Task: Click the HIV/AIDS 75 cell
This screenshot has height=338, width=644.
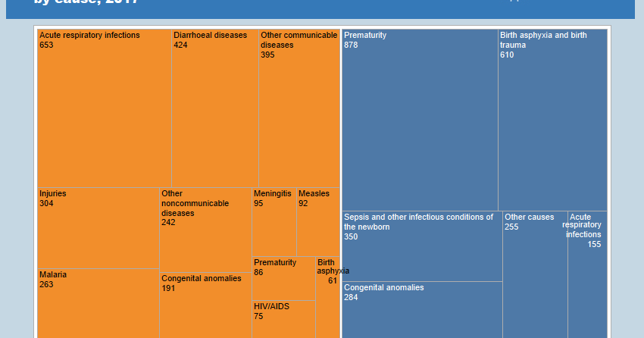Action: (x=283, y=319)
